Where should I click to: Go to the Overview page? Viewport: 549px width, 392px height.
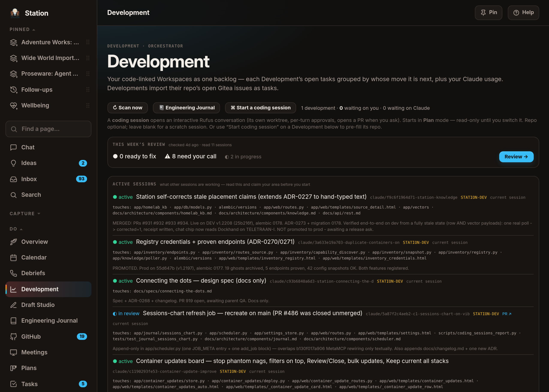tap(48, 242)
